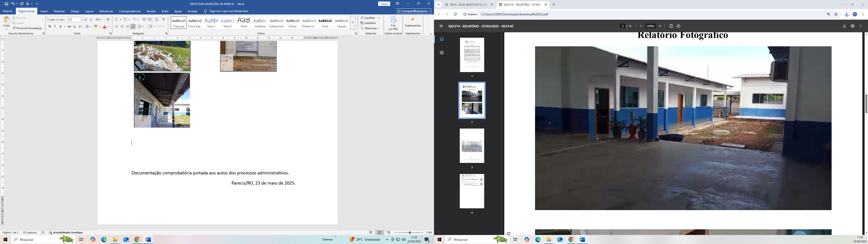Reload the Chrome page
The height and width of the screenshot is (244, 868).
pyautogui.click(x=455, y=14)
